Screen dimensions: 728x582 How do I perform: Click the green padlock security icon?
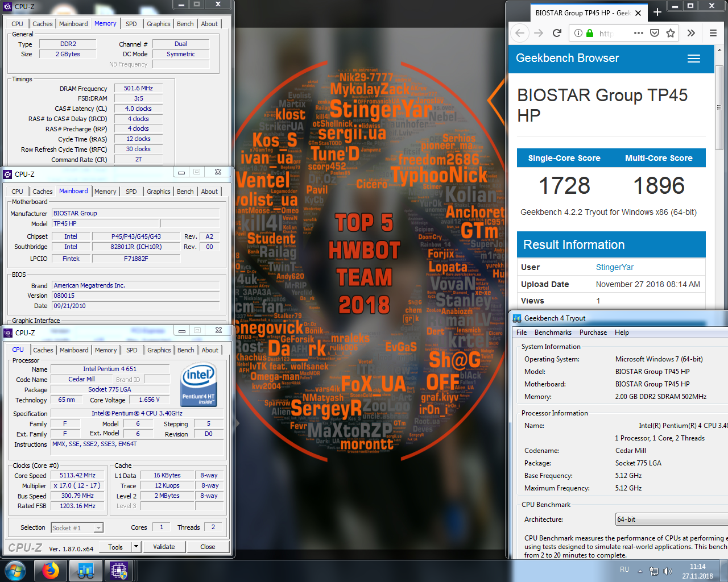pyautogui.click(x=590, y=33)
